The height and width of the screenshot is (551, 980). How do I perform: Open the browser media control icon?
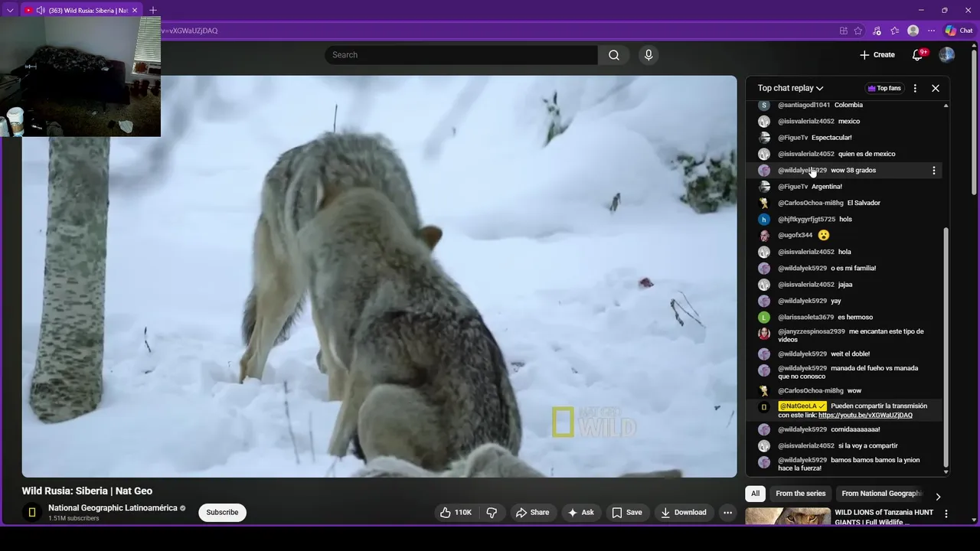click(x=877, y=31)
